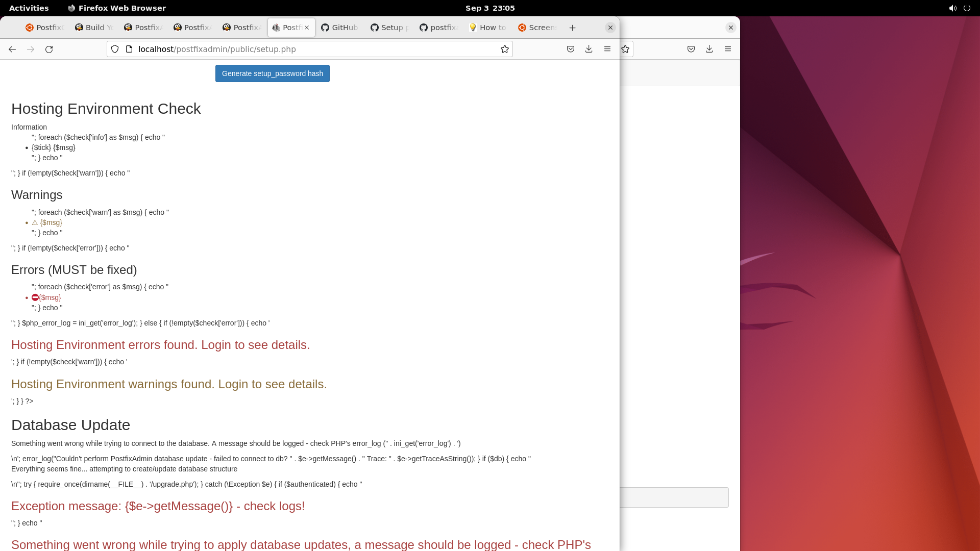Switch to the 'Setup p' tab
Viewport: 980px width, 551px height.
[x=389, y=28]
